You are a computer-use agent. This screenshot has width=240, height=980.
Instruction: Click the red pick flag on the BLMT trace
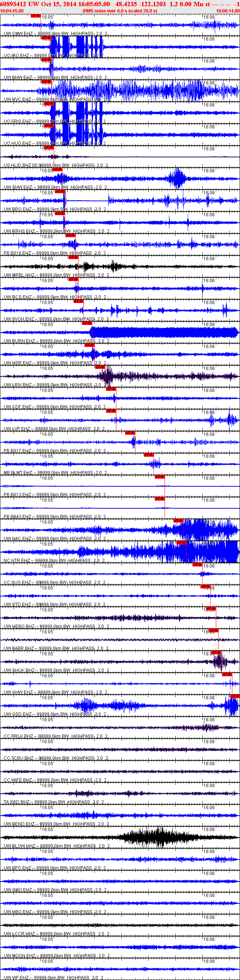click(x=148, y=455)
